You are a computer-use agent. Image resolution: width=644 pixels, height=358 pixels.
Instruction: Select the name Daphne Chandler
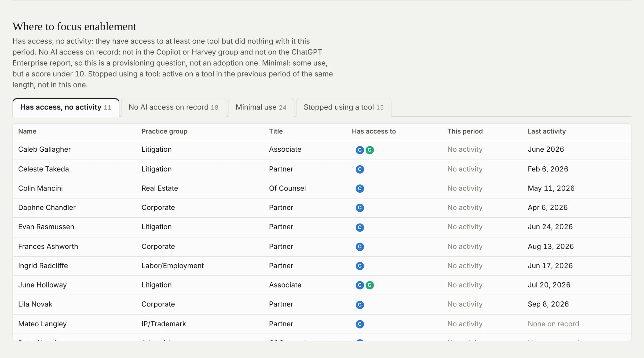pyautogui.click(x=47, y=207)
